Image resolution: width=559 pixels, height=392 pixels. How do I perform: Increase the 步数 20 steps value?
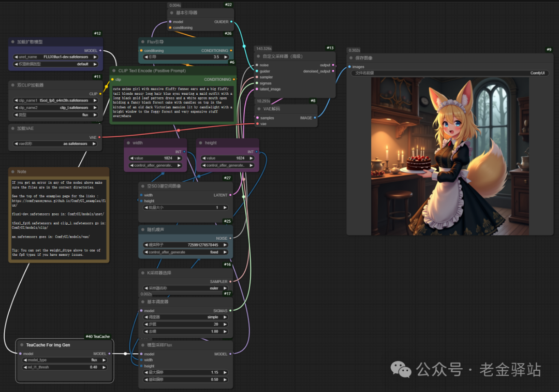(225, 324)
